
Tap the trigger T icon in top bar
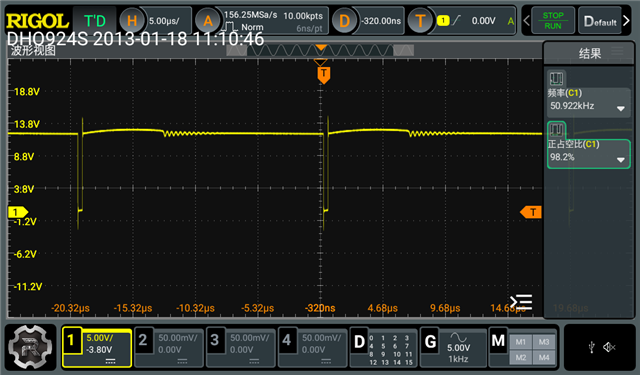click(x=420, y=21)
